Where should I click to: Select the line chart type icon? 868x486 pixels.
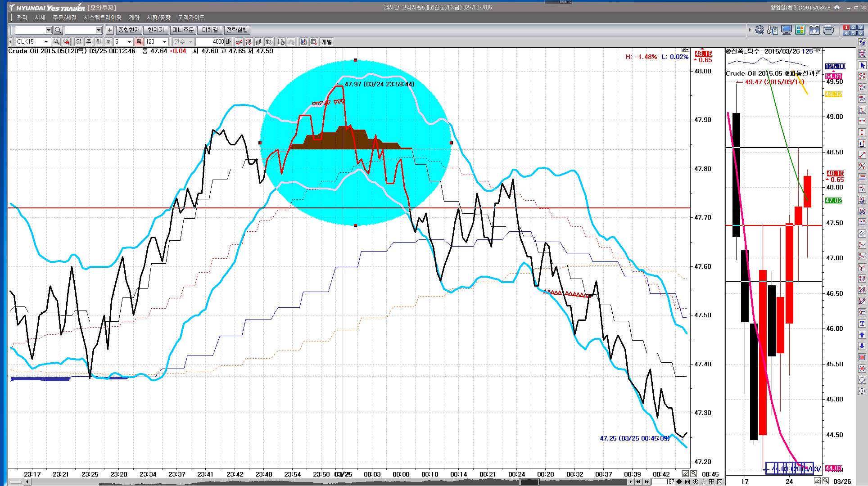pyautogui.click(x=239, y=42)
